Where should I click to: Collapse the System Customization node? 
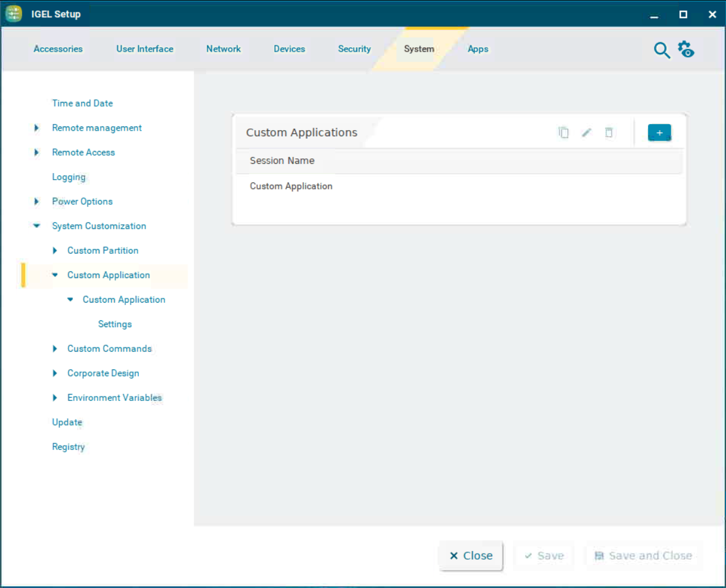(x=37, y=226)
